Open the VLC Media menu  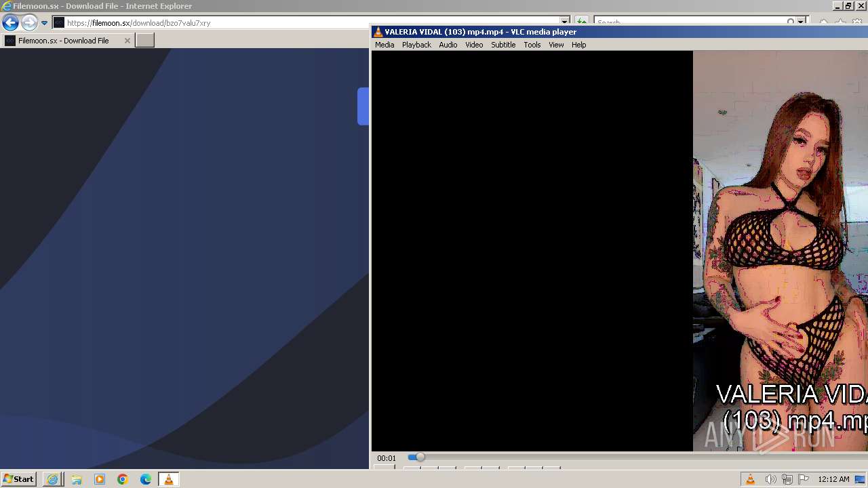tap(384, 45)
